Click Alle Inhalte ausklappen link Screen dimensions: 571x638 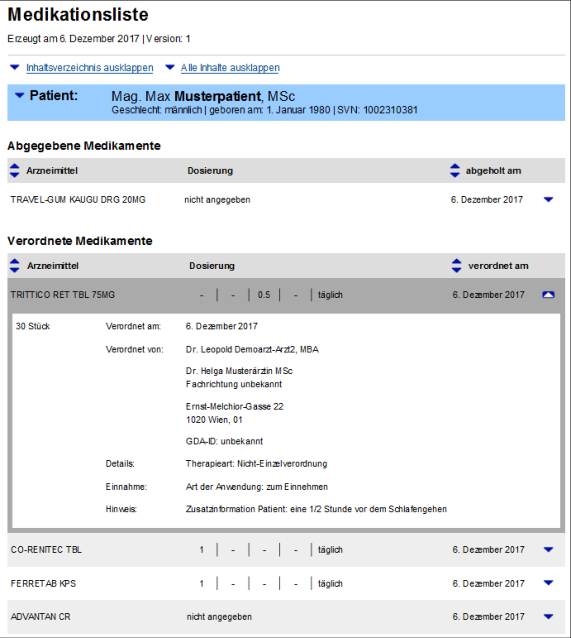tap(230, 68)
